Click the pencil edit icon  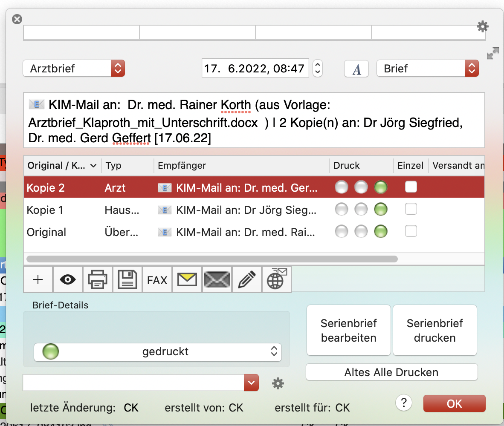[x=247, y=279]
